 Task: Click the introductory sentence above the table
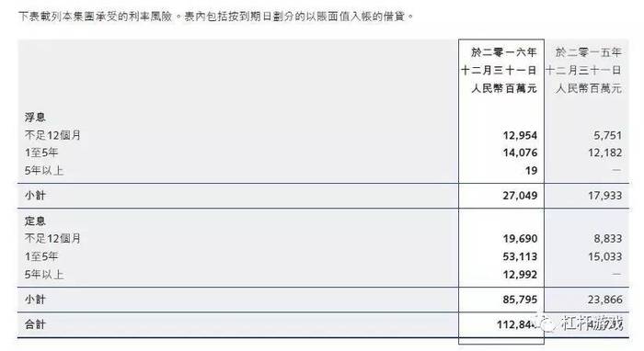216,17
